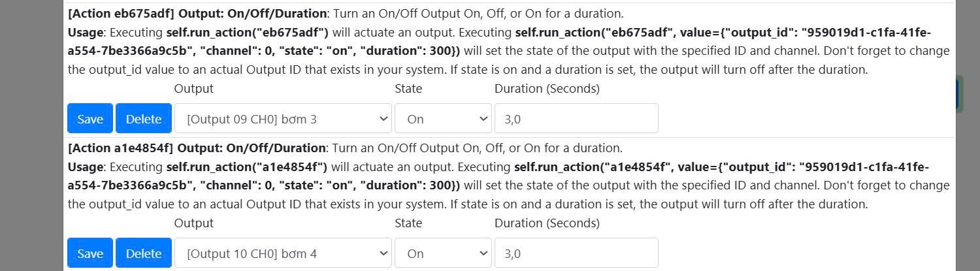The height and width of the screenshot is (271, 980).
Task: Delete action a1e4854f for bơm 4
Action: point(144,253)
